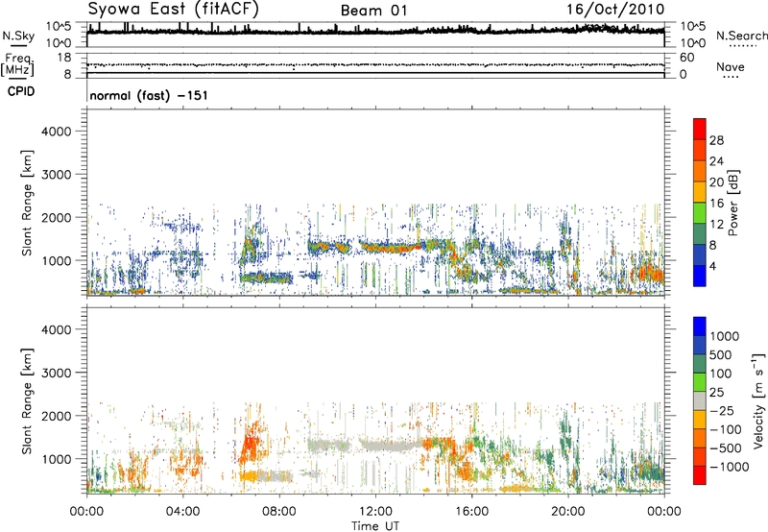Click the "−25" label on the Velocity color bar

(x=722, y=410)
